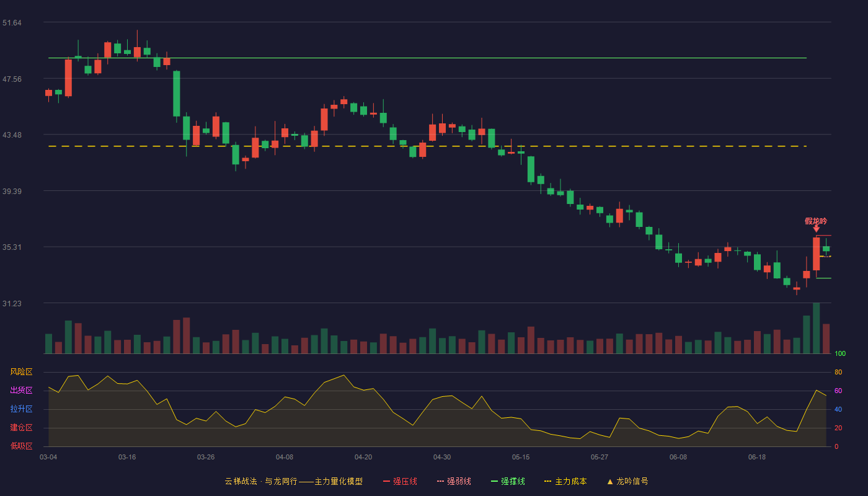Click the white horizontal line across the chart
Image resolution: width=868 pixels, height=496 pixels.
[427, 58]
